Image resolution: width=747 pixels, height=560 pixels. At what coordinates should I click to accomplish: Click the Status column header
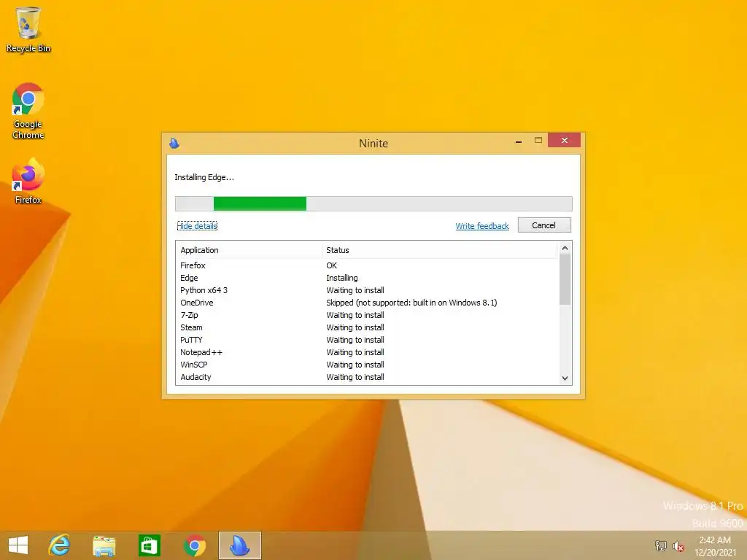(438, 250)
